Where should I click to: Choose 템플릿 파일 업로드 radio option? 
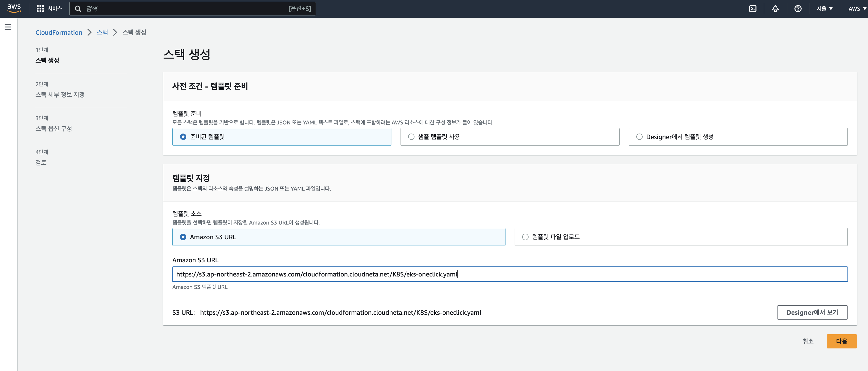525,237
